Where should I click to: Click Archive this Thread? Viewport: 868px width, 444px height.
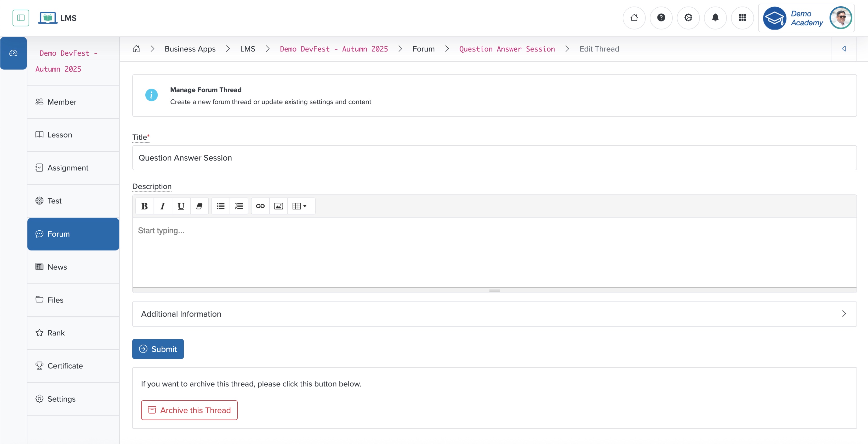click(x=189, y=410)
